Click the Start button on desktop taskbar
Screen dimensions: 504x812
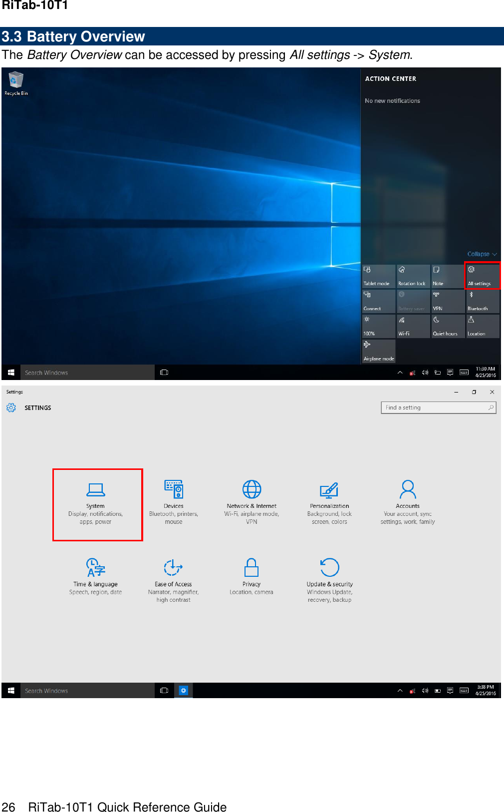[x=11, y=373]
